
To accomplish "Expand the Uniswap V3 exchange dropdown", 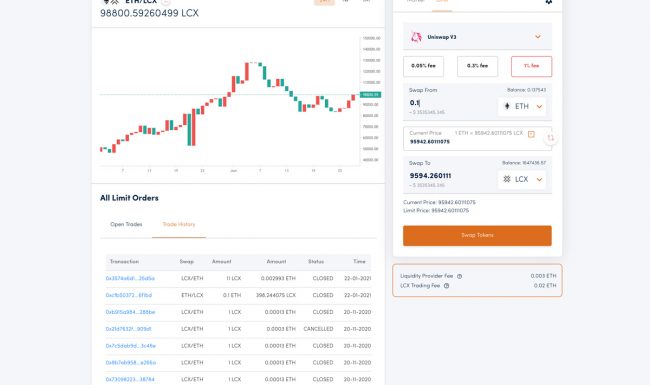I will [538, 37].
